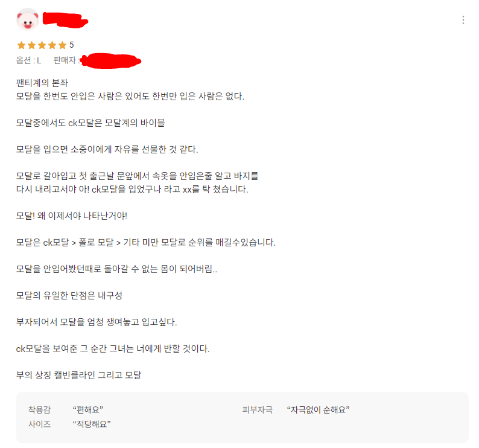Screen dimensions: 479x448
Task: Click the first rating star
Action: point(21,45)
